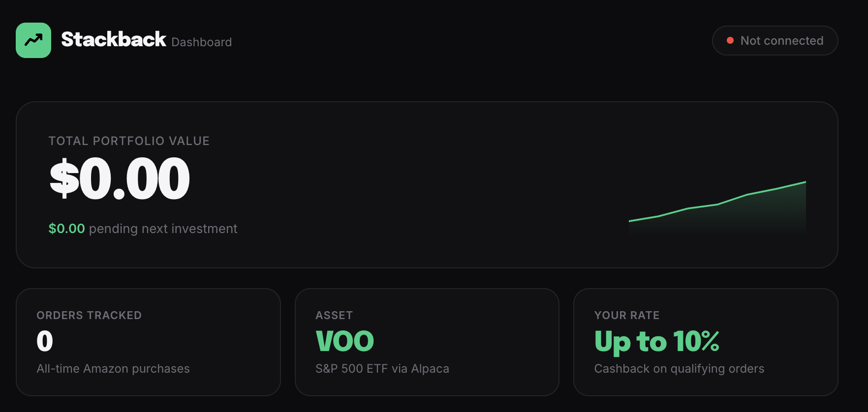Click the $0.00 total portfolio value

pyautogui.click(x=120, y=179)
